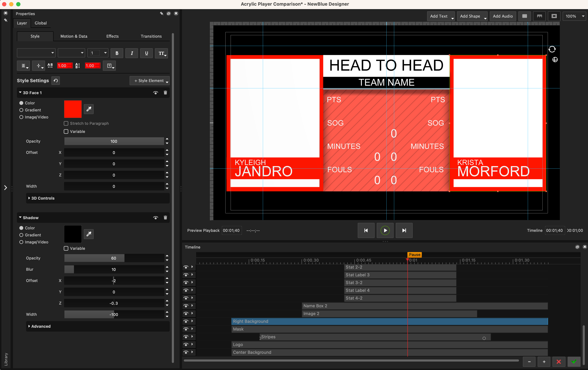
Task: Toggle the safe area frame icon
Action: tap(554, 16)
